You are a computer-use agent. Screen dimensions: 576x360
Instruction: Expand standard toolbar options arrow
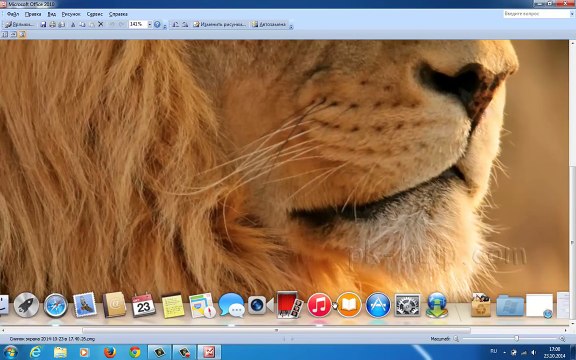pyautogui.click(x=165, y=26)
